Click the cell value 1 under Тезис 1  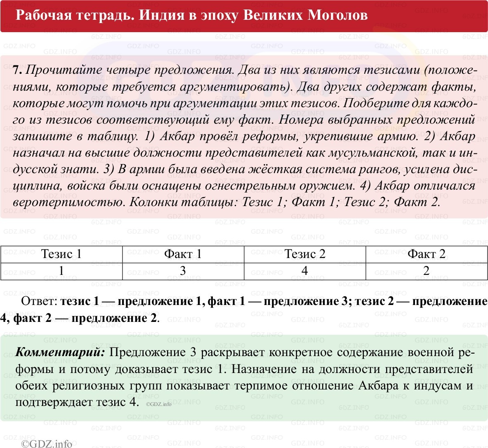click(61, 271)
